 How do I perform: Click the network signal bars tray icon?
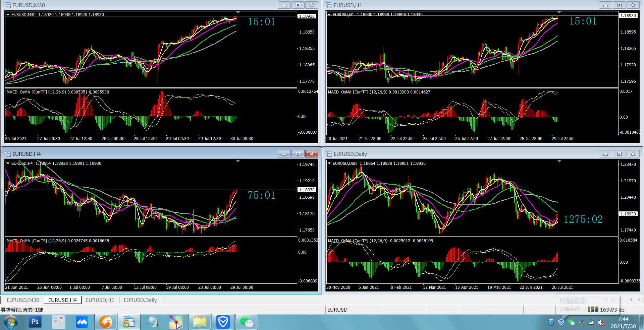point(591,323)
